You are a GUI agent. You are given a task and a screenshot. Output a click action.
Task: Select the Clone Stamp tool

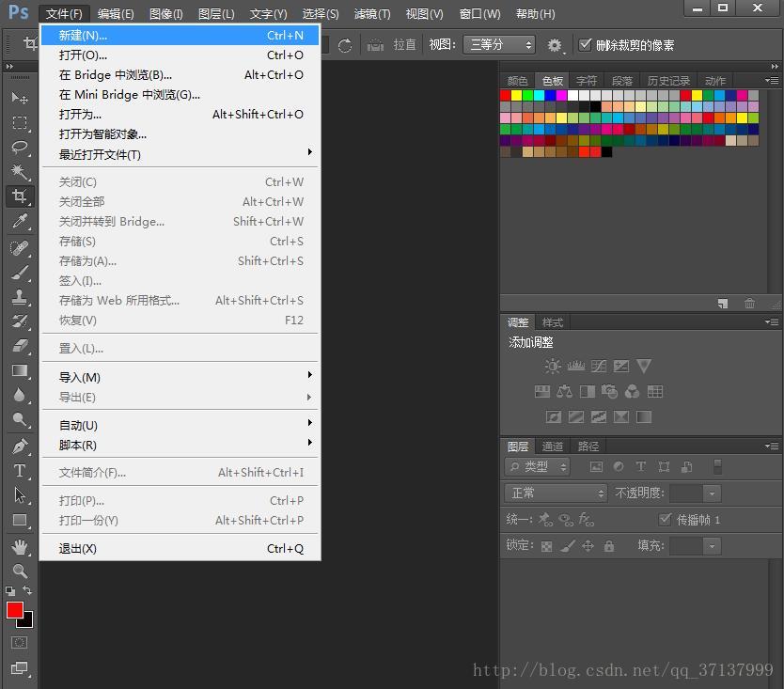20,297
